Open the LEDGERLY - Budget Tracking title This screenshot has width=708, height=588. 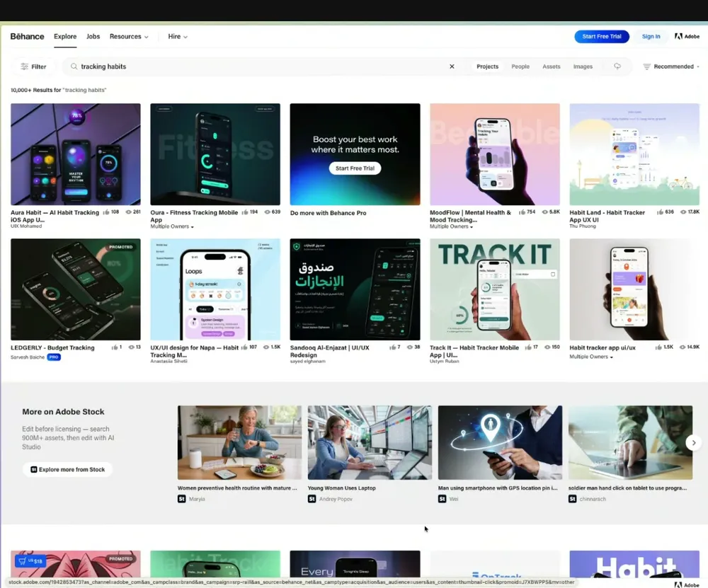pyautogui.click(x=53, y=348)
